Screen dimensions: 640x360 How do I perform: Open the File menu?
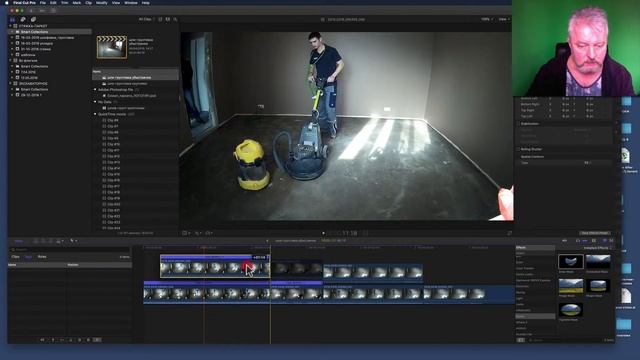(43, 2)
